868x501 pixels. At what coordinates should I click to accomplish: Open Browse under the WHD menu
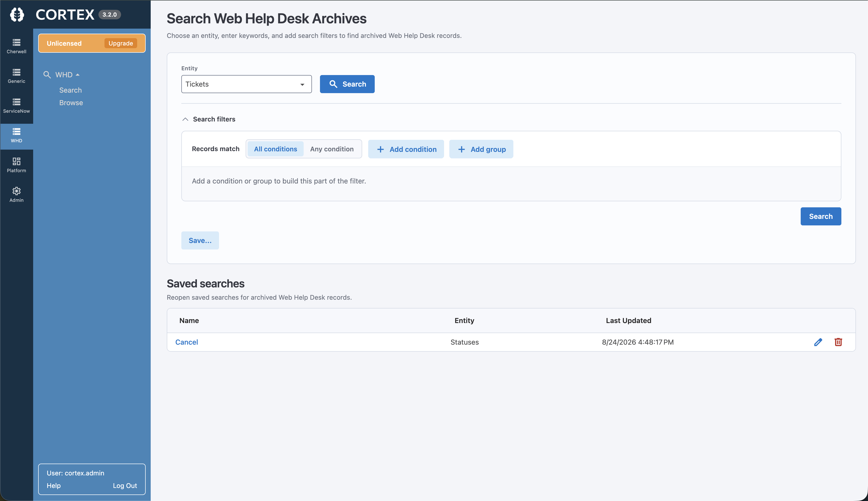71,103
